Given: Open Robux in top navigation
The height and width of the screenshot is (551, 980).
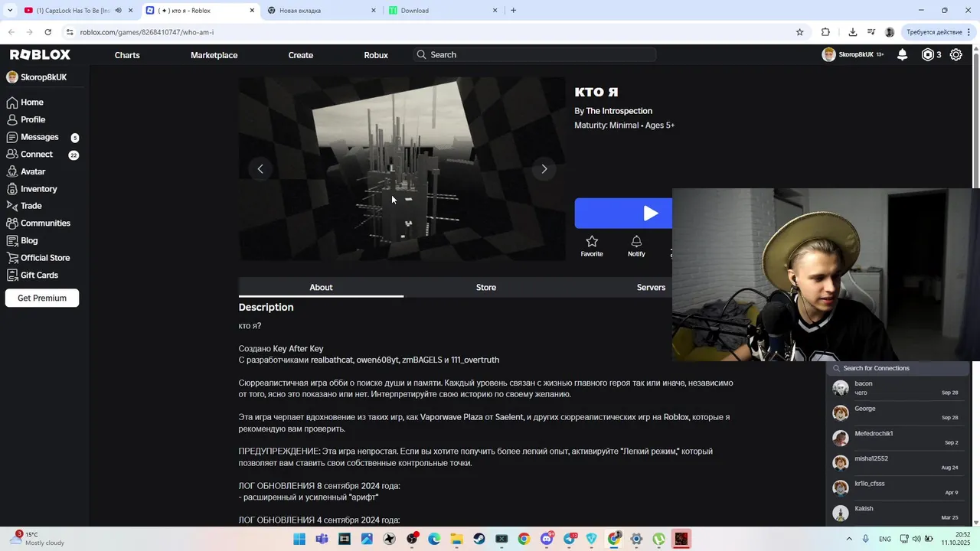Looking at the screenshot, I should (376, 55).
